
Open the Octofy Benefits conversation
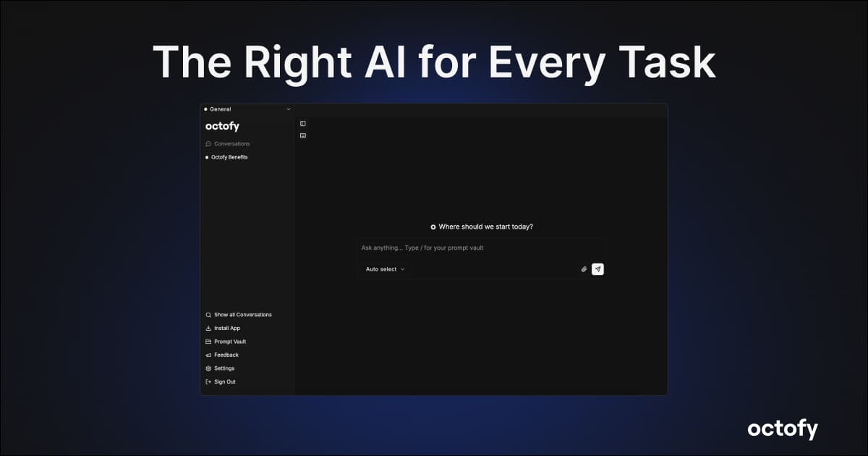[226, 157]
